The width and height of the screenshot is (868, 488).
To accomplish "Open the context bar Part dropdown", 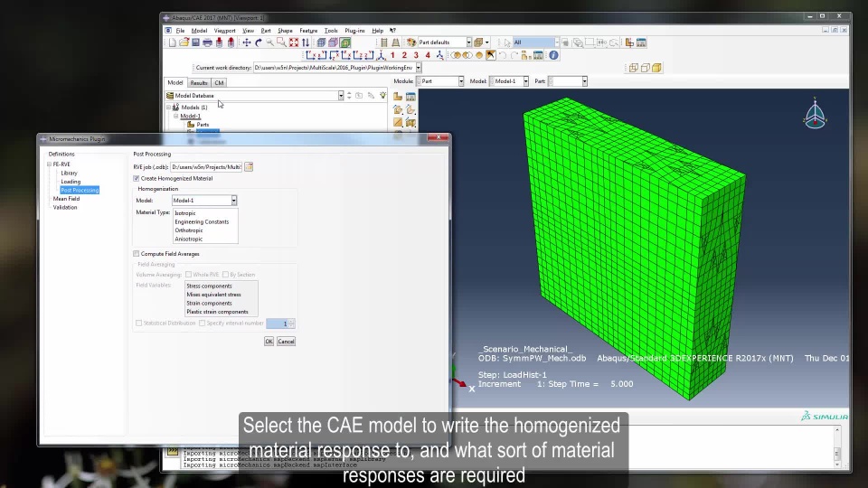I will click(585, 81).
